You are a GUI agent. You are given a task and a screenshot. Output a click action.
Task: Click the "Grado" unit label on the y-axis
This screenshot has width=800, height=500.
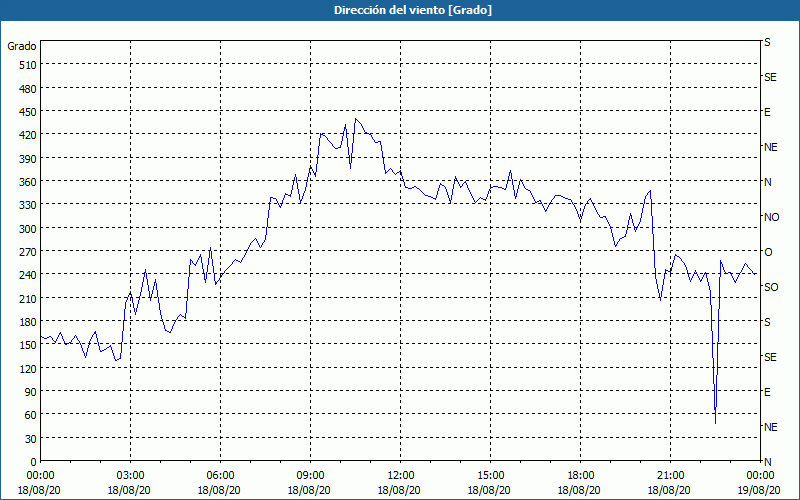22,46
